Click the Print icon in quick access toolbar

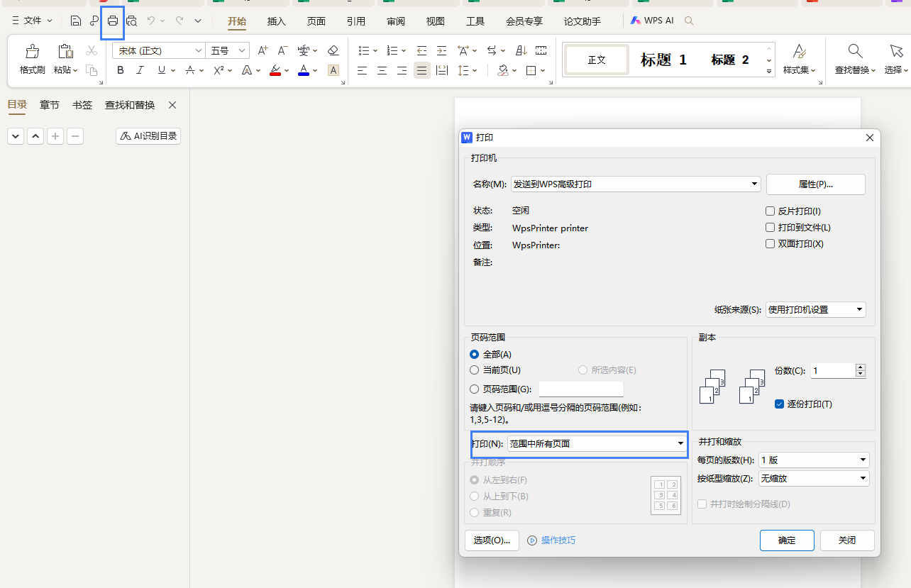113,21
